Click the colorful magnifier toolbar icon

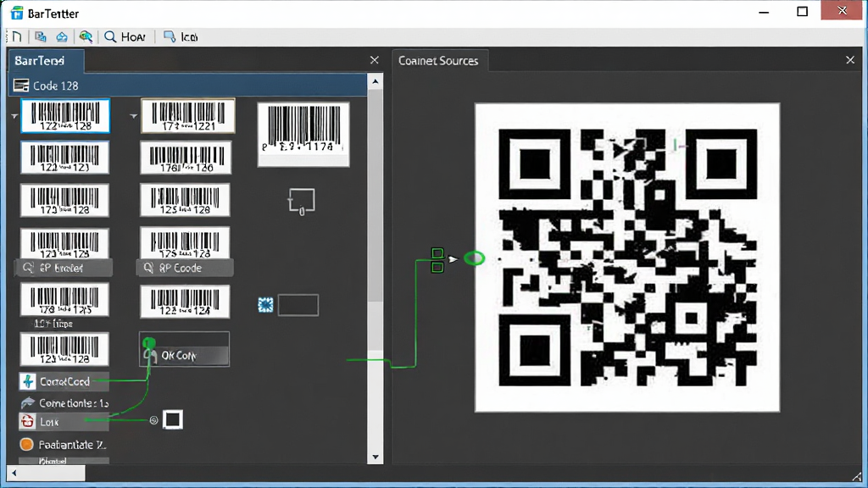point(86,36)
